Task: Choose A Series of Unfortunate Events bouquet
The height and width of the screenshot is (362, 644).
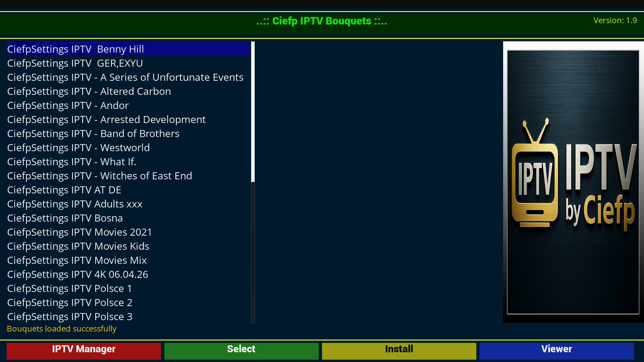Action: 128,77
